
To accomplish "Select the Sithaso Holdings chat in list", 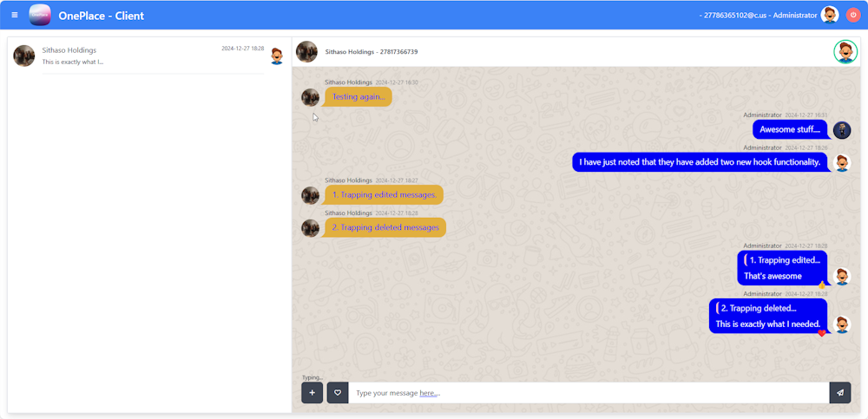I will [148, 56].
